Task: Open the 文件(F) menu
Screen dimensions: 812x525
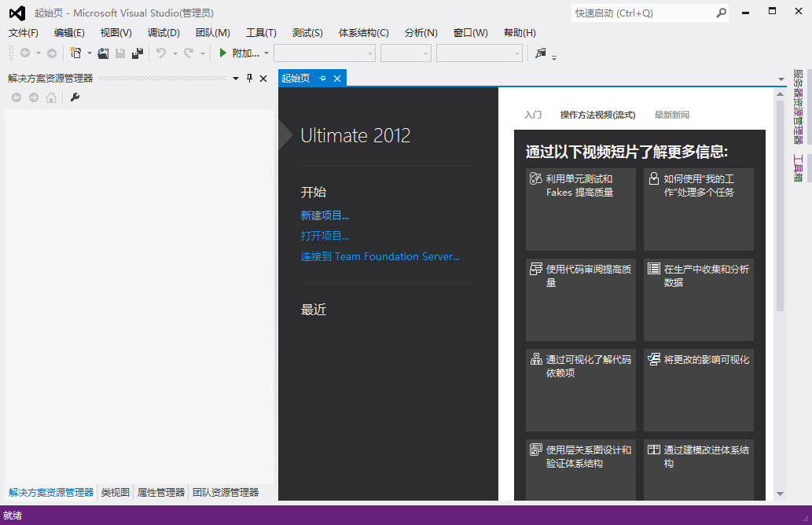Action: [24, 33]
